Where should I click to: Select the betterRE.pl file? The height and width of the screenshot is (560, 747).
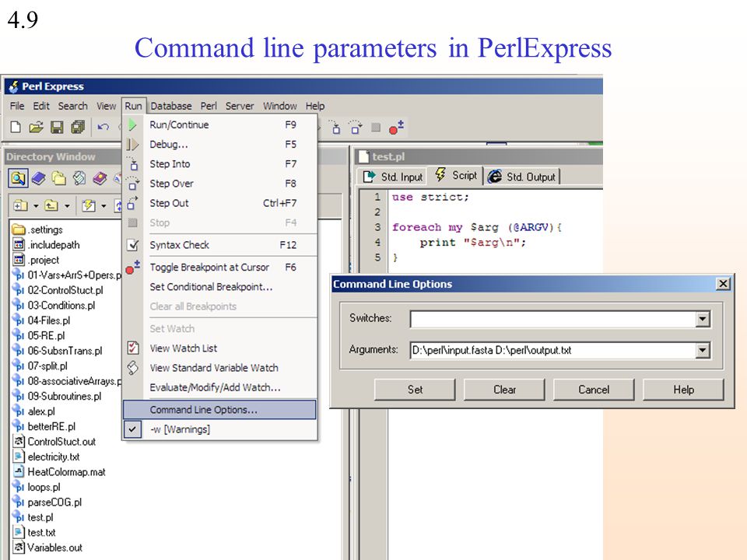click(x=44, y=427)
